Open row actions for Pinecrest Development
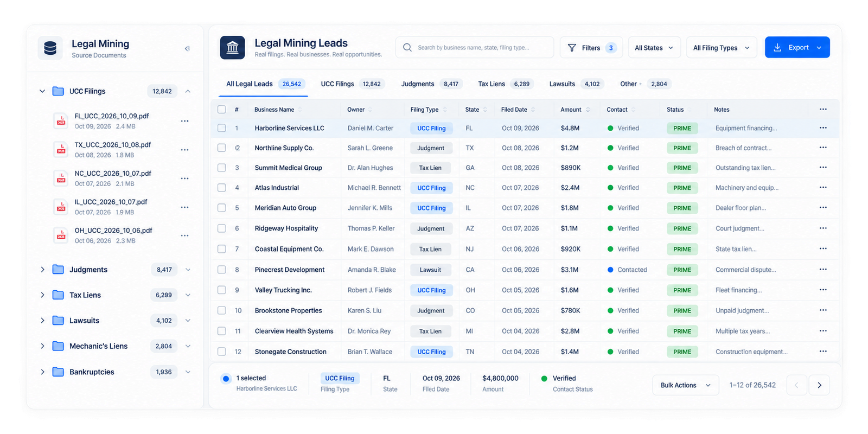Screen dimensions: 868x434 [823, 270]
